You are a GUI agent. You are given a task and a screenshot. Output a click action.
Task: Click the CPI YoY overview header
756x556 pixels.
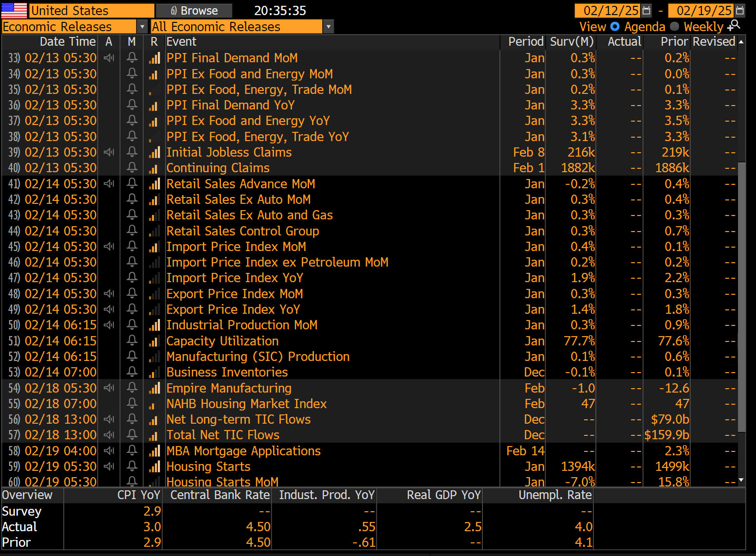(139, 495)
